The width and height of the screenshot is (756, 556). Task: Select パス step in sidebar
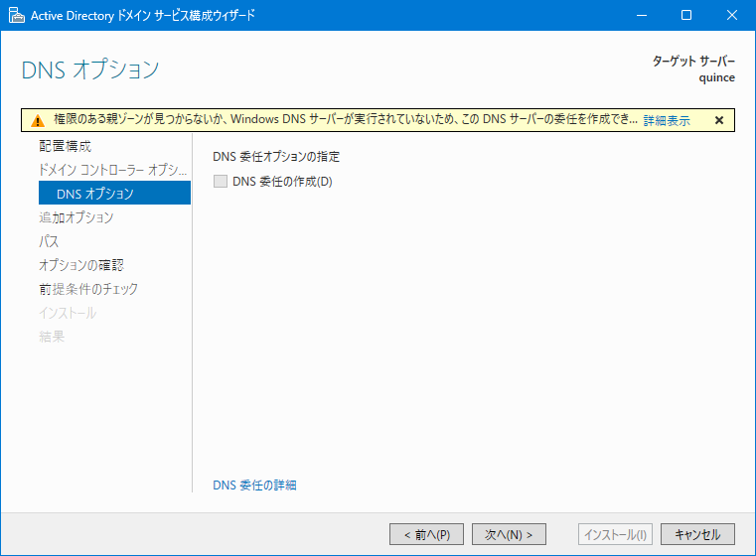click(x=49, y=241)
